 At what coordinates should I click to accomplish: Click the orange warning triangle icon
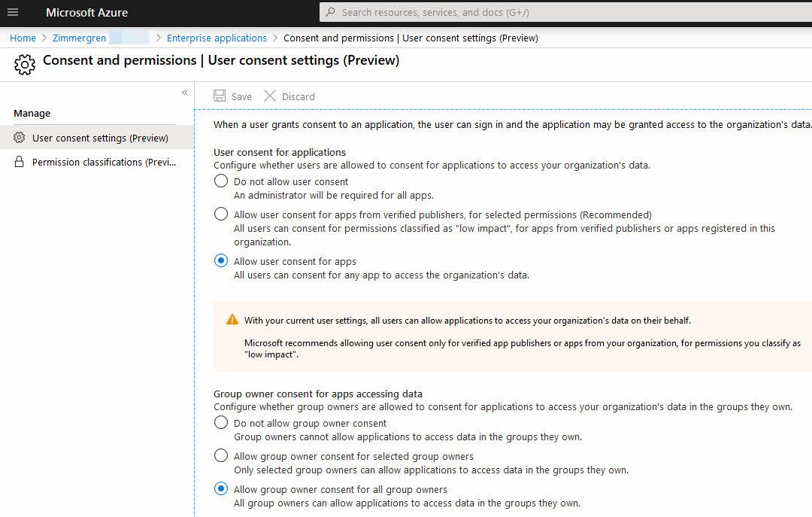232,319
